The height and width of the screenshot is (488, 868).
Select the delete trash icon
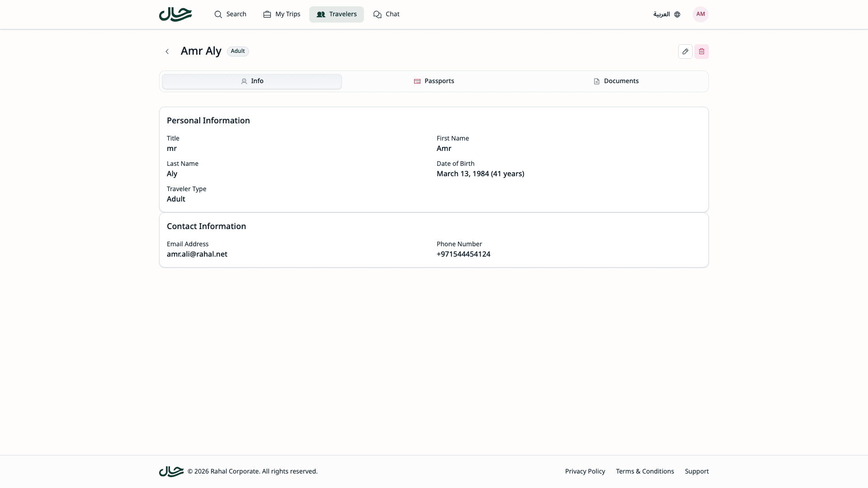click(701, 51)
